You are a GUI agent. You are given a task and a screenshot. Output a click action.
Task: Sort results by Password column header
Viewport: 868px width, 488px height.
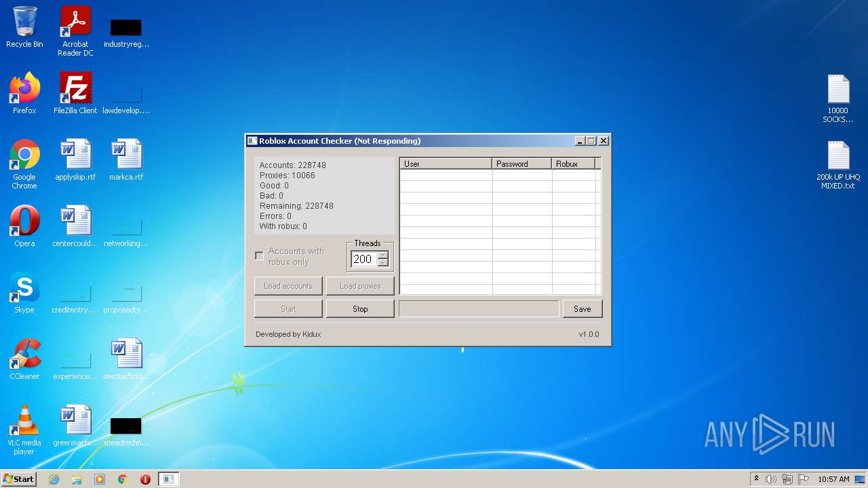pos(522,163)
